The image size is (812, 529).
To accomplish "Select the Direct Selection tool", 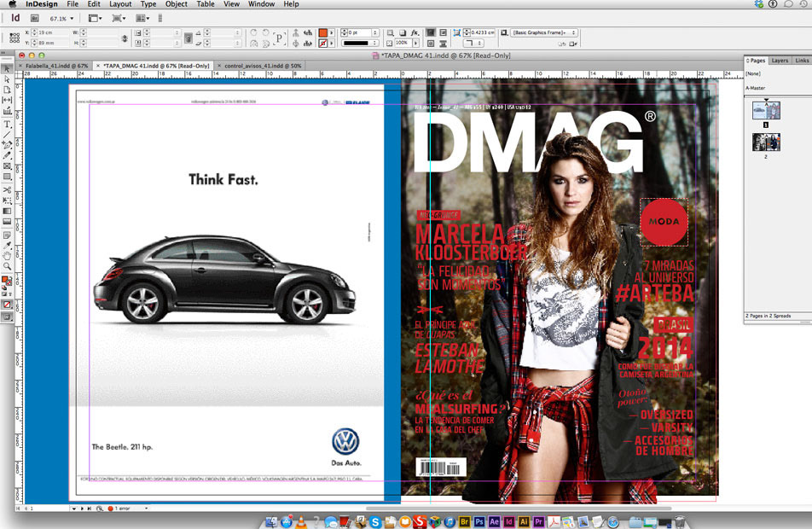I will 8,79.
